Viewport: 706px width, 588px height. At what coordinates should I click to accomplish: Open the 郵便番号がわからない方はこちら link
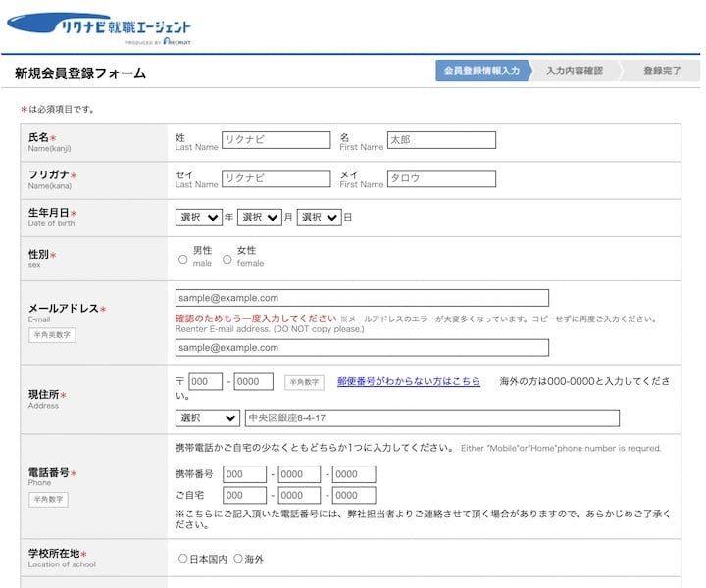click(x=408, y=381)
